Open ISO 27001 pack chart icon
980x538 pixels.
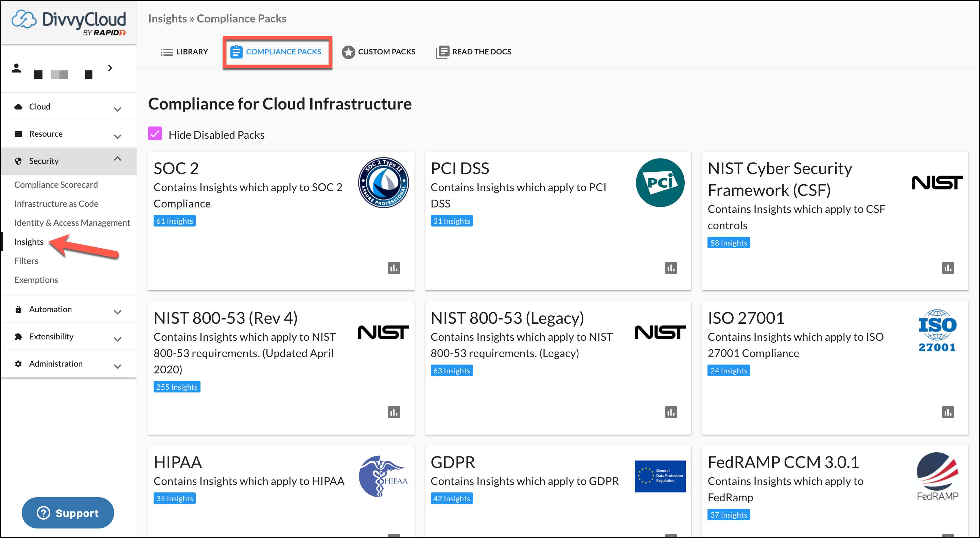[x=948, y=412]
